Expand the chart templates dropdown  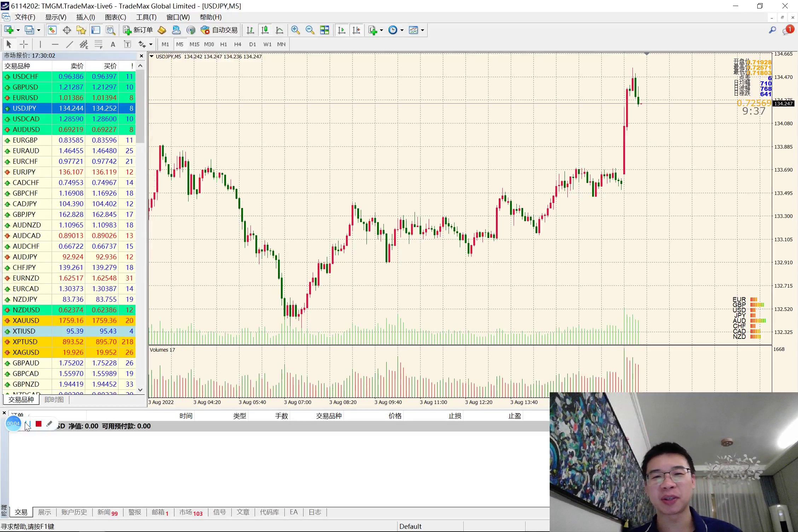pyautogui.click(x=422, y=30)
